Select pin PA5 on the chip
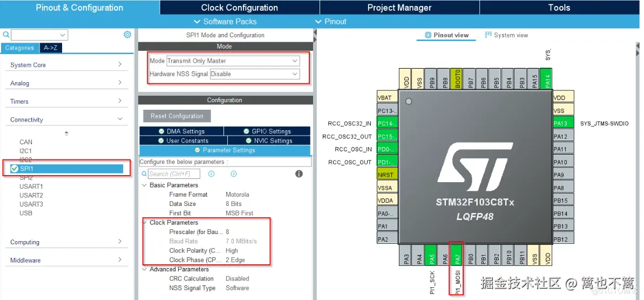The width and height of the screenshot is (644, 300). coord(431,254)
